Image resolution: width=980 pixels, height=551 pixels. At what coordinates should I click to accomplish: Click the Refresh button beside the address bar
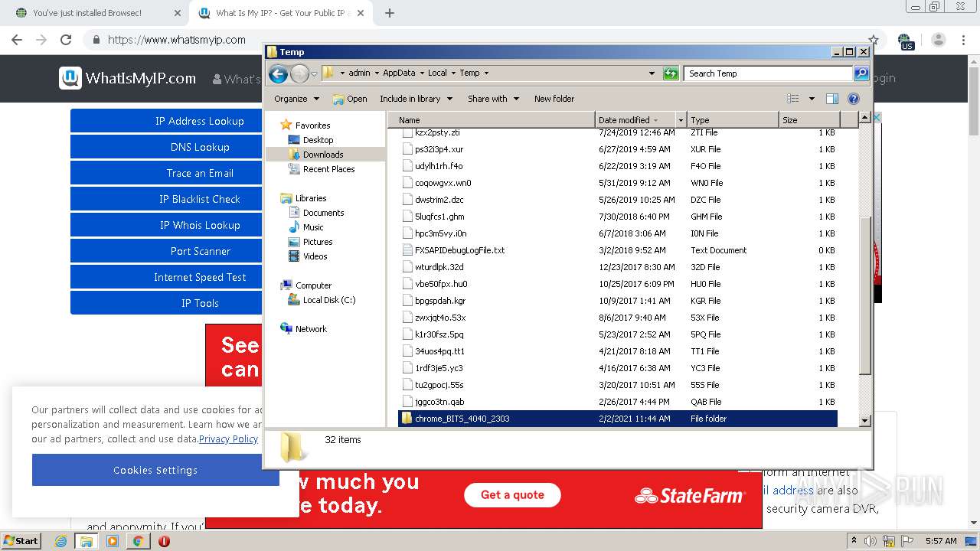[671, 73]
